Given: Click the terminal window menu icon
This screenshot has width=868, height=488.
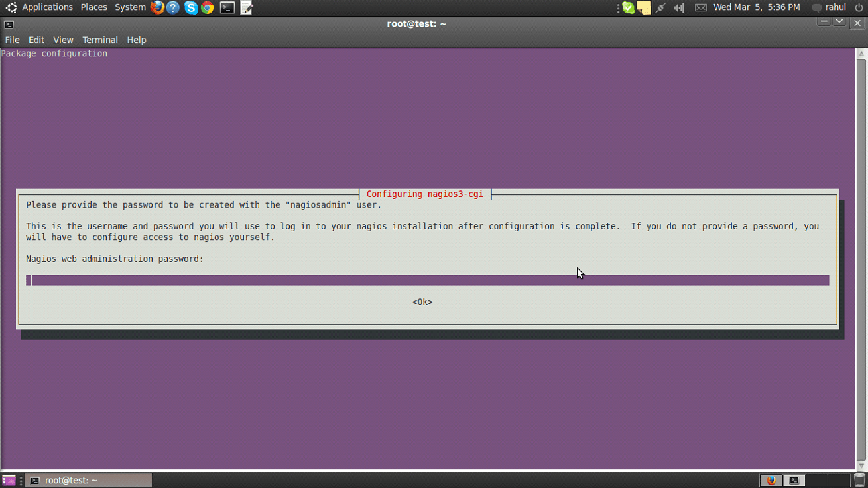Looking at the screenshot, I should click(x=9, y=24).
